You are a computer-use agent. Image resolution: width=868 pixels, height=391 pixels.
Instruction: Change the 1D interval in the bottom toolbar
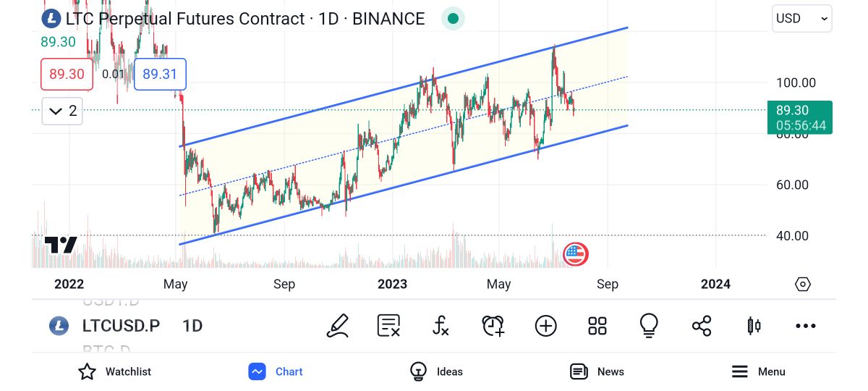point(192,326)
